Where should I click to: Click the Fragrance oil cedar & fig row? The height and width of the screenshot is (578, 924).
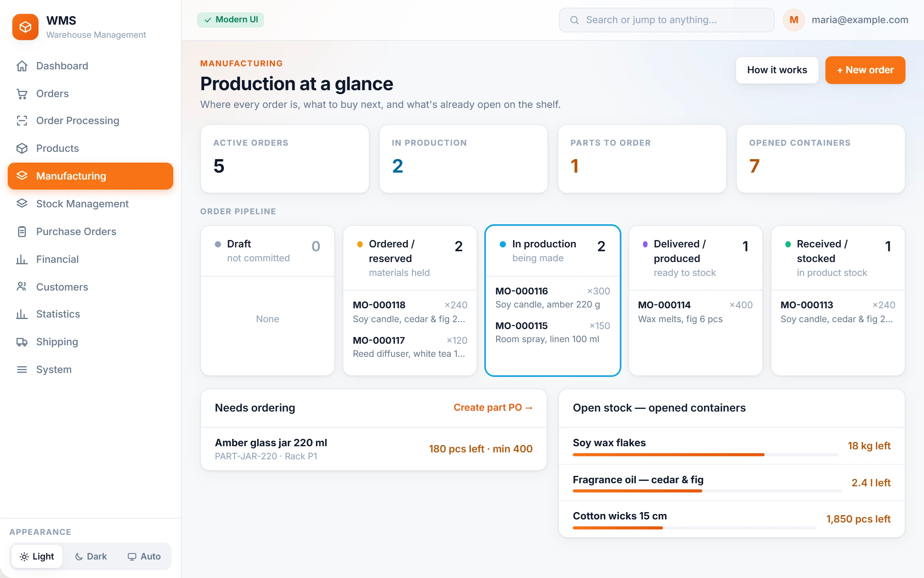731,483
